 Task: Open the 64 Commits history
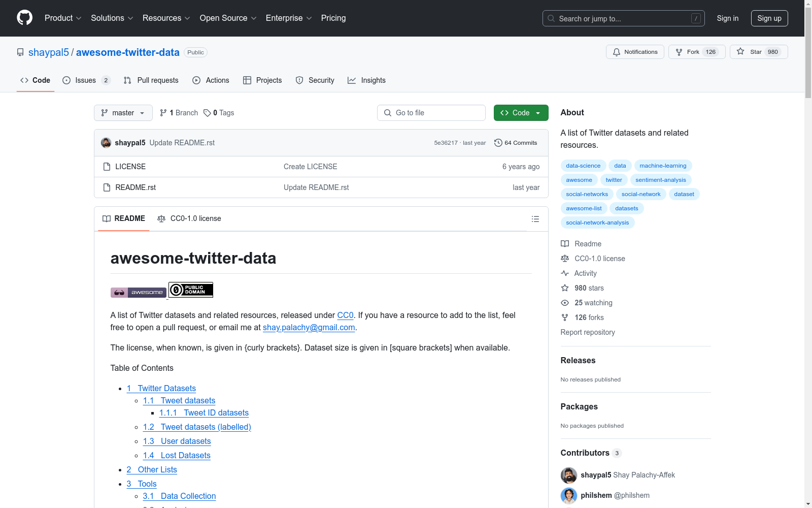pos(516,143)
